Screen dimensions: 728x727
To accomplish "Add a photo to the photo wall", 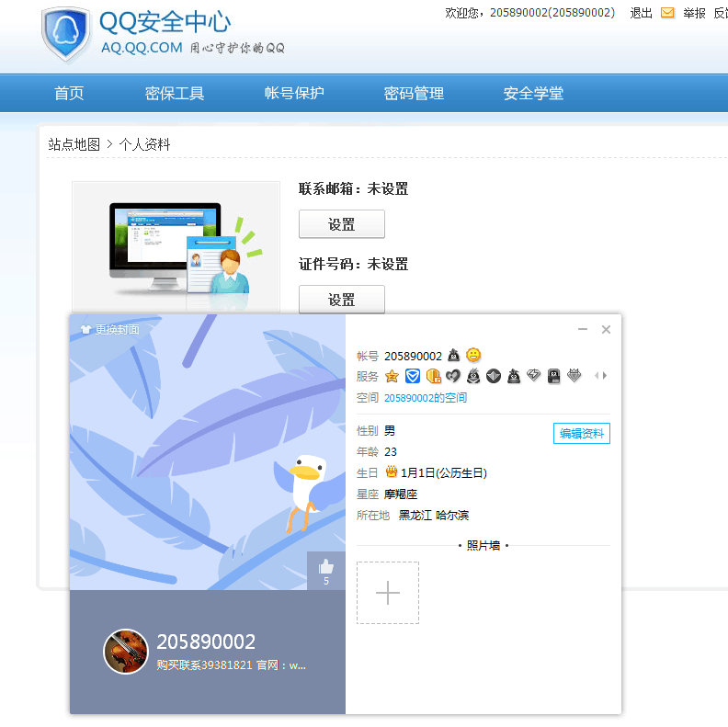I will coord(388,593).
